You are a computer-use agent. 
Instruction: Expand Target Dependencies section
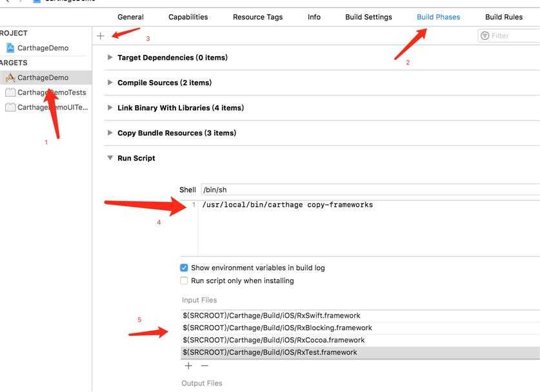coord(110,57)
